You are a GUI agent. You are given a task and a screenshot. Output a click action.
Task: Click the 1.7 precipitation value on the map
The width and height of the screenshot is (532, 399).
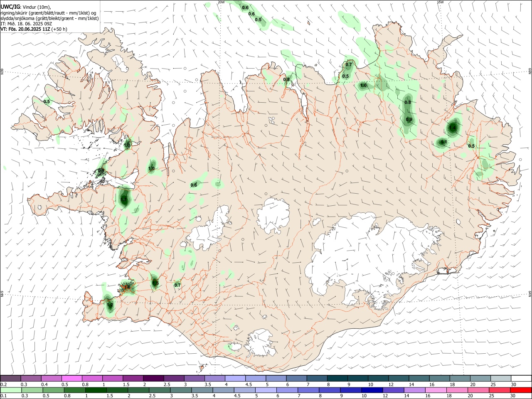coord(123,200)
